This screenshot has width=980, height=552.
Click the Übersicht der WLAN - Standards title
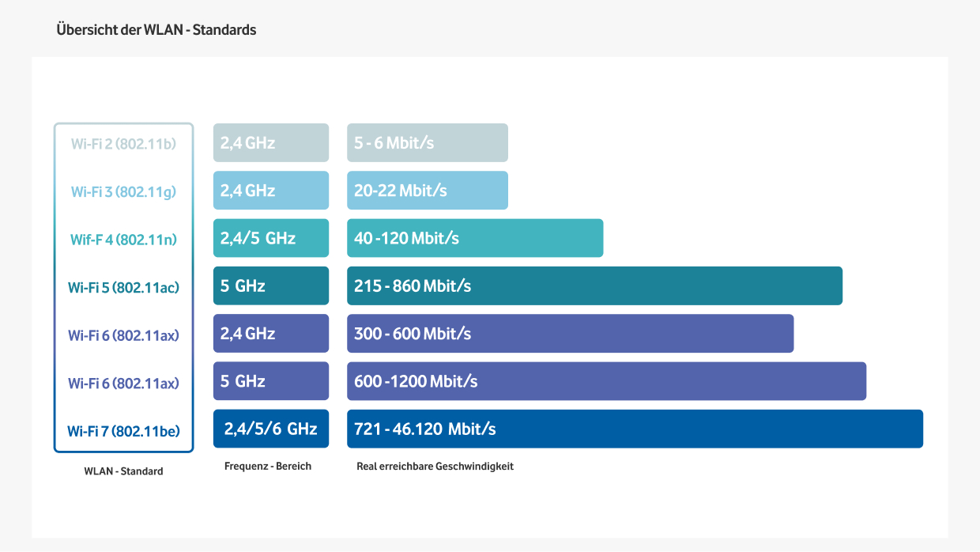(156, 30)
